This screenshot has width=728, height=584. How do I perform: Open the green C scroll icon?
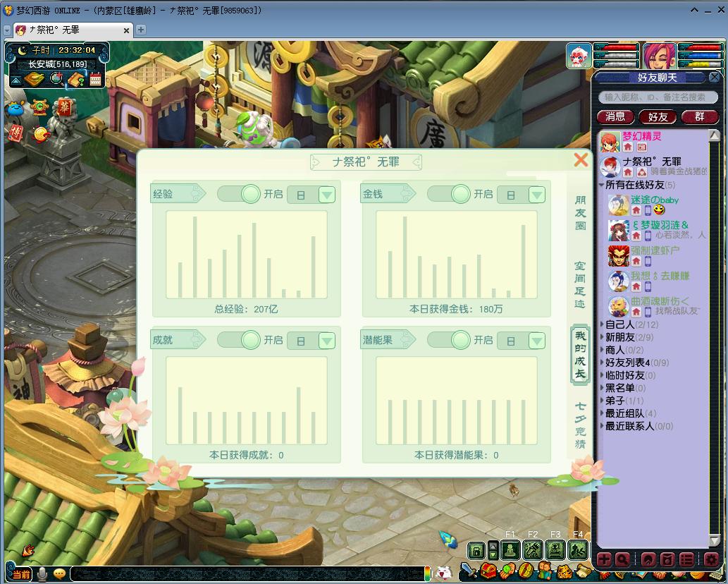39,107
